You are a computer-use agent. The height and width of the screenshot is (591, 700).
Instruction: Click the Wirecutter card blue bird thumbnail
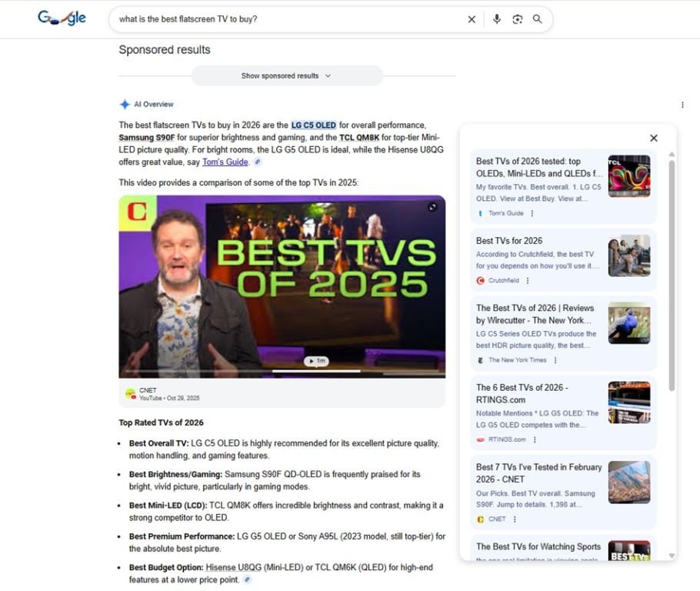(629, 323)
